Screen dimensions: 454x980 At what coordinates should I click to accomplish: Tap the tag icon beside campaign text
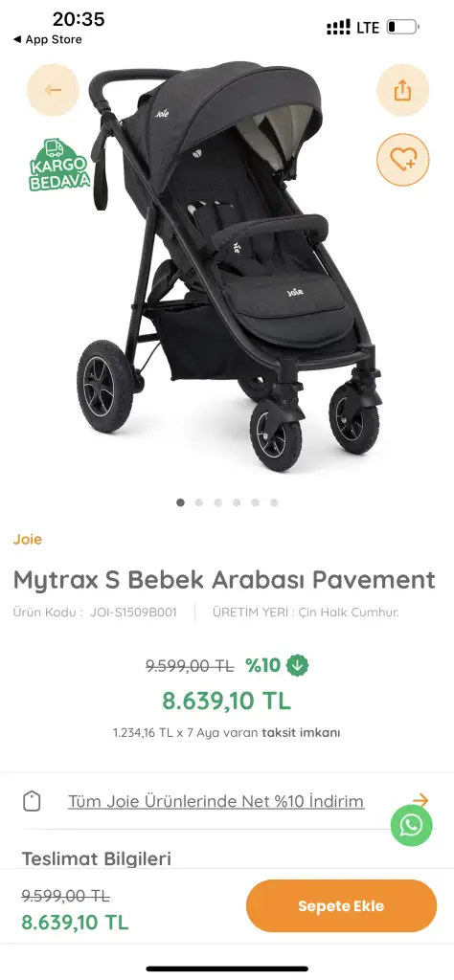click(x=32, y=801)
